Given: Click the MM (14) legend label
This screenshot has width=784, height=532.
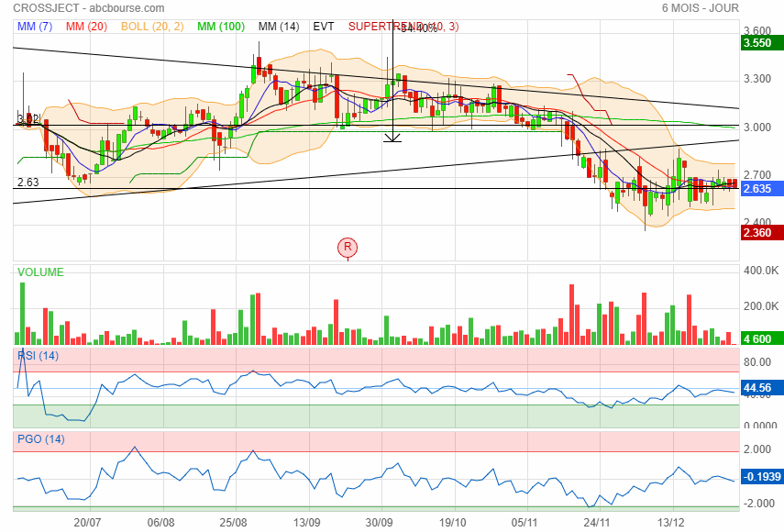Looking at the screenshot, I should (x=279, y=27).
